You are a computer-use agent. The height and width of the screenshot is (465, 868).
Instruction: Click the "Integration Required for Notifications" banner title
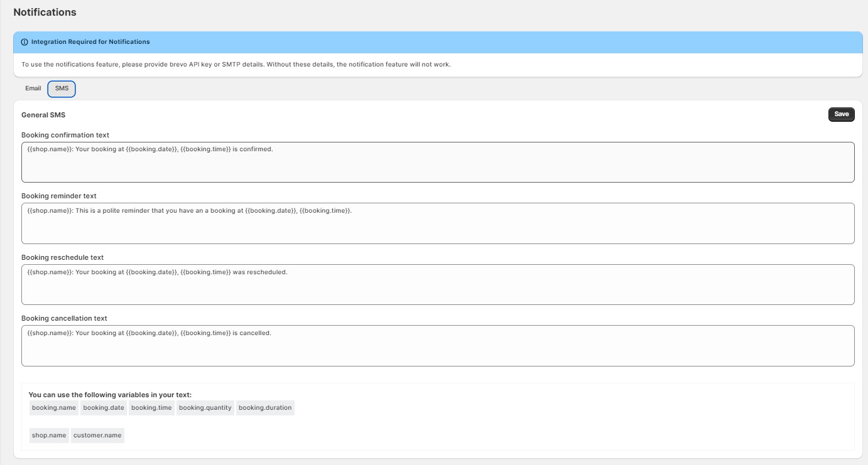pyautogui.click(x=90, y=42)
